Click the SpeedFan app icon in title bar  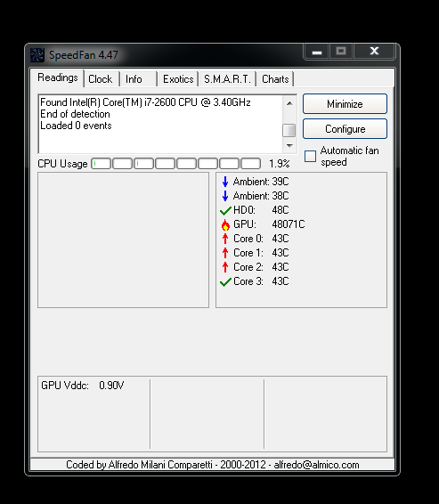click(x=37, y=55)
